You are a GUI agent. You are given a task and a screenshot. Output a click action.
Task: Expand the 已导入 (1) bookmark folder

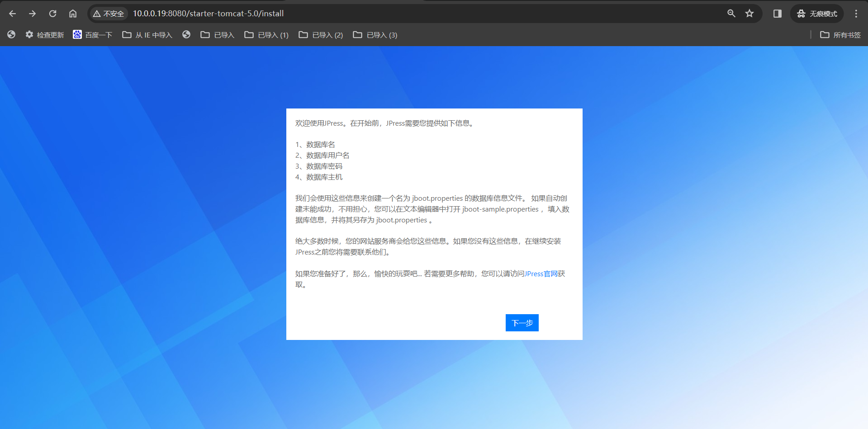(266, 35)
